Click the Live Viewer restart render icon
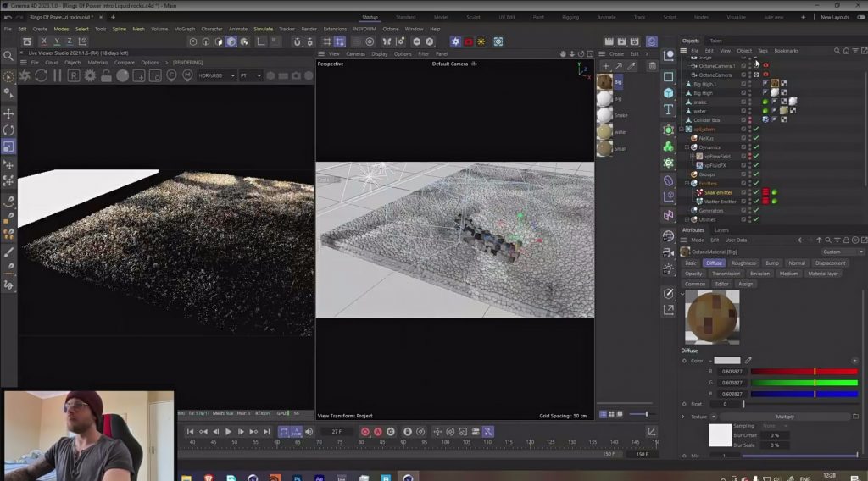 (41, 75)
